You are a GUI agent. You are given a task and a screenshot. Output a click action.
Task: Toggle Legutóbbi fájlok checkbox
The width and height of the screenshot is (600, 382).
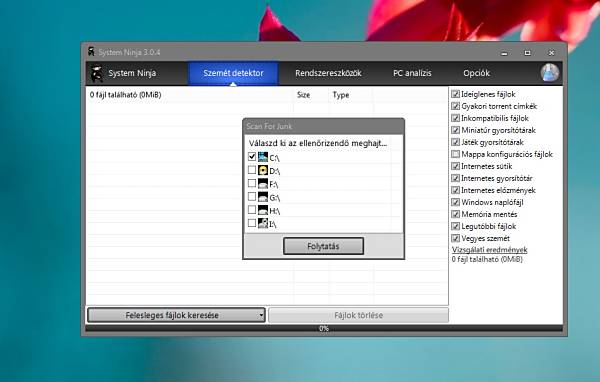point(455,226)
